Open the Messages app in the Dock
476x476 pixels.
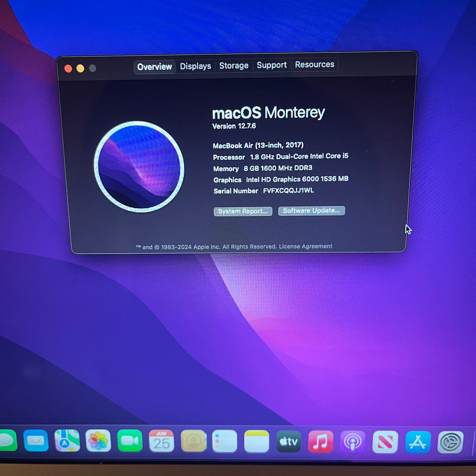pyautogui.click(x=8, y=441)
